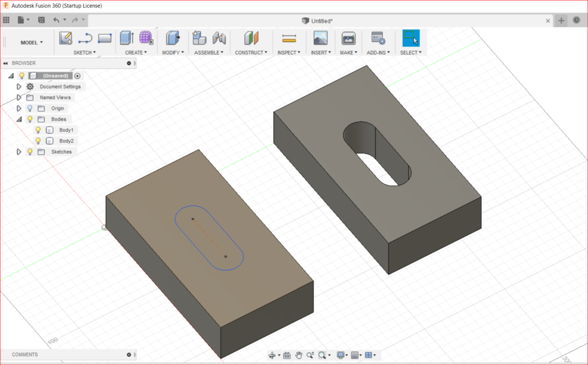Activate the Unsaved component radio button
Image resolution: width=588 pixels, height=365 pixels.
point(77,76)
